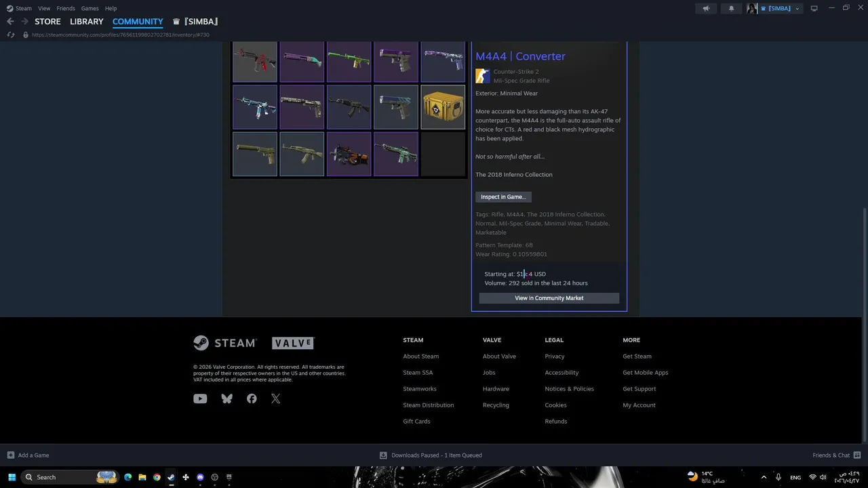Select the purple-slide Glock pistol item
Screen dimensions: 868x488
click(x=396, y=62)
